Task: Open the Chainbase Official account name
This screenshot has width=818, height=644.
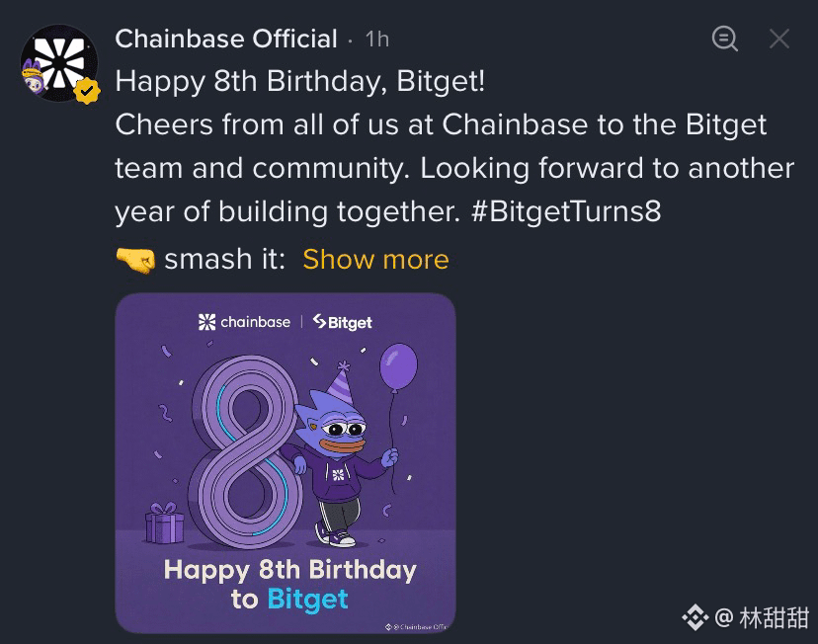Action: (226, 40)
